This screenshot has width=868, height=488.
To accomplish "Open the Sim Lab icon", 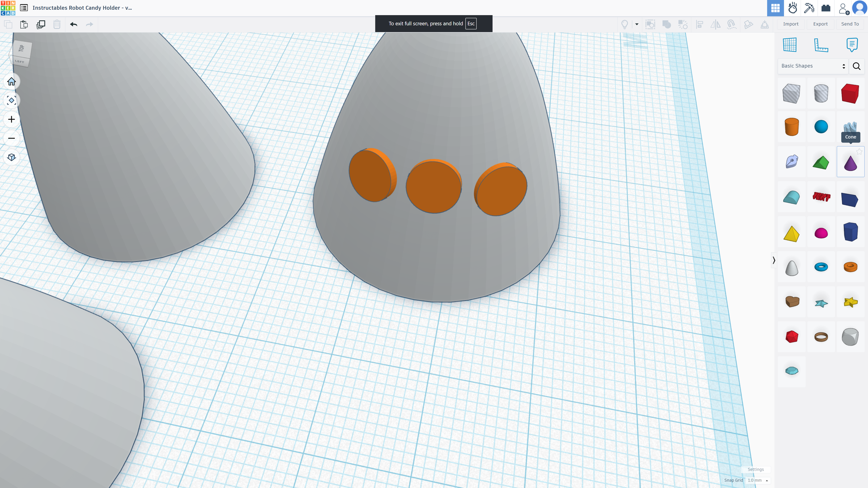I will [x=792, y=8].
